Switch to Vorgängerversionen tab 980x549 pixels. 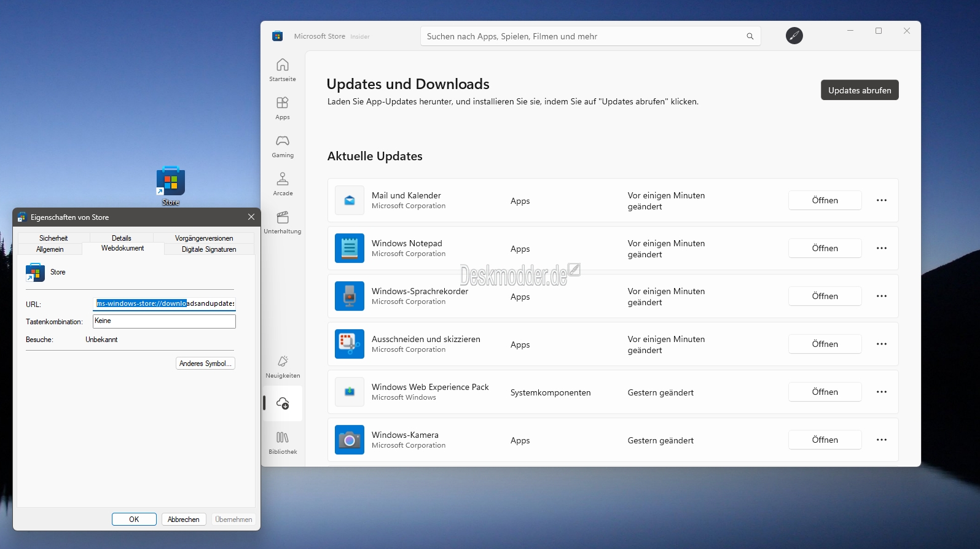point(204,238)
